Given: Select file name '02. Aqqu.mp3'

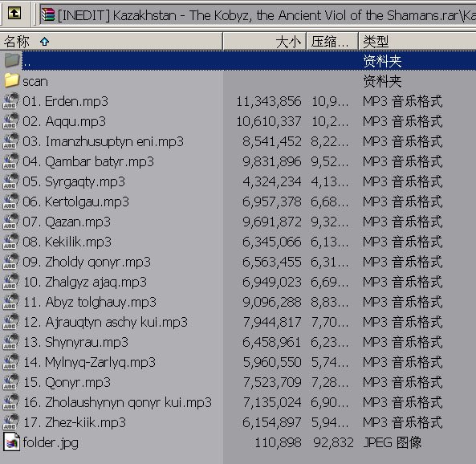Looking at the screenshot, I should [x=64, y=121].
